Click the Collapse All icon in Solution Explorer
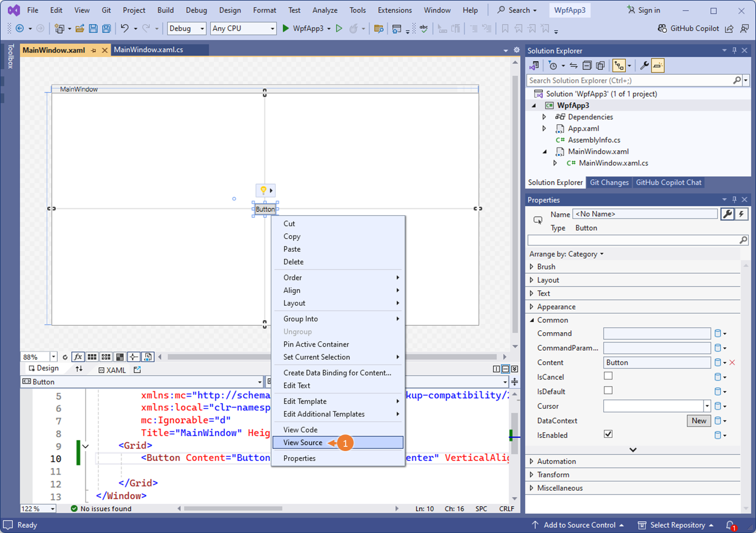 pos(587,66)
